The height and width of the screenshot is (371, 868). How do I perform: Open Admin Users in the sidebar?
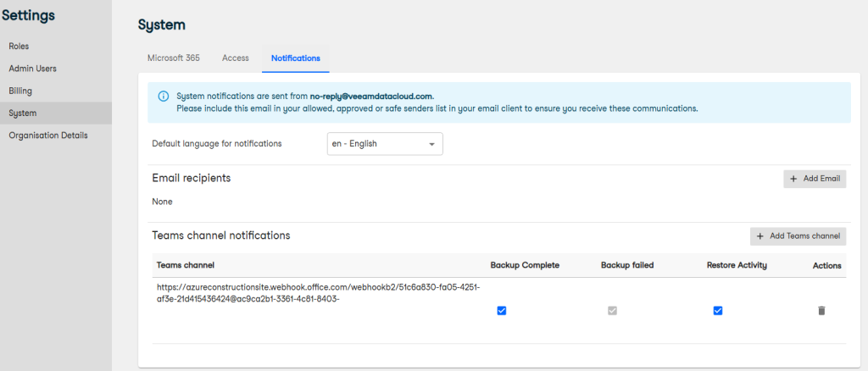tap(33, 69)
